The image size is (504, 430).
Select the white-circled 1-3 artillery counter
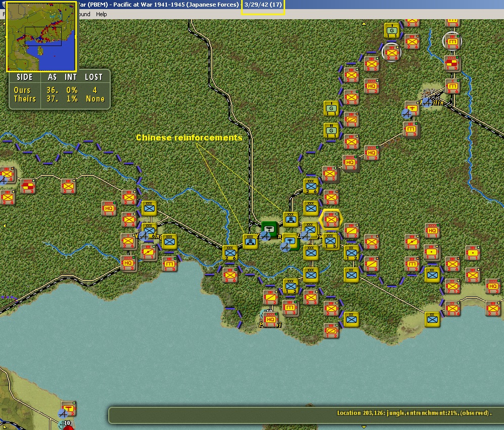tap(452, 41)
